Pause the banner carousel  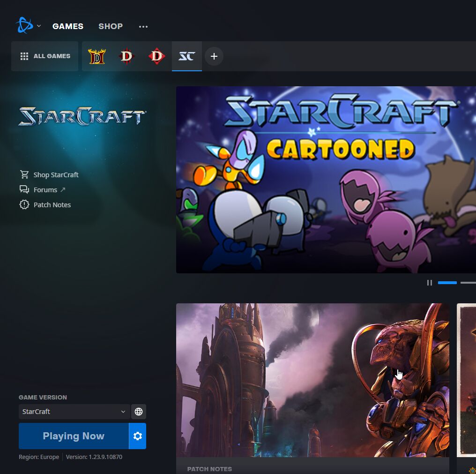(430, 283)
